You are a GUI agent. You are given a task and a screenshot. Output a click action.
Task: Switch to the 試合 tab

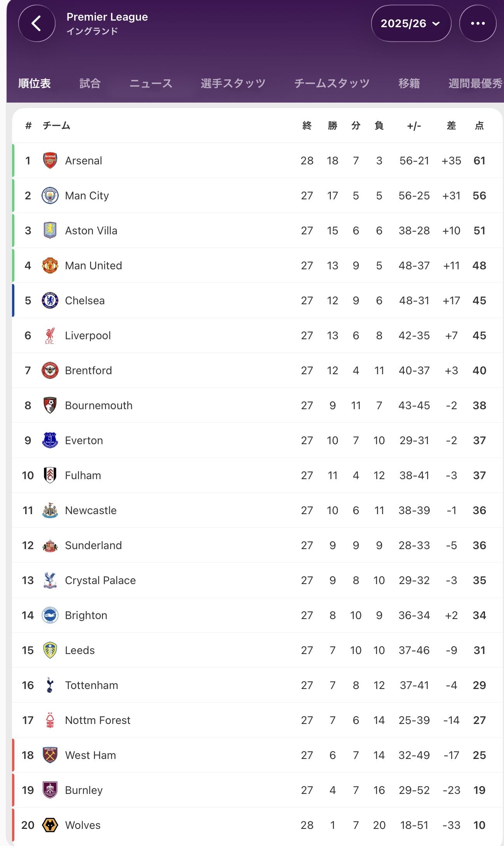(x=90, y=83)
